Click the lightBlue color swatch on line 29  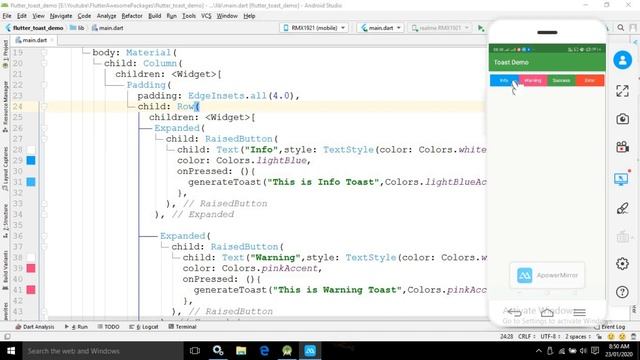click(x=31, y=160)
